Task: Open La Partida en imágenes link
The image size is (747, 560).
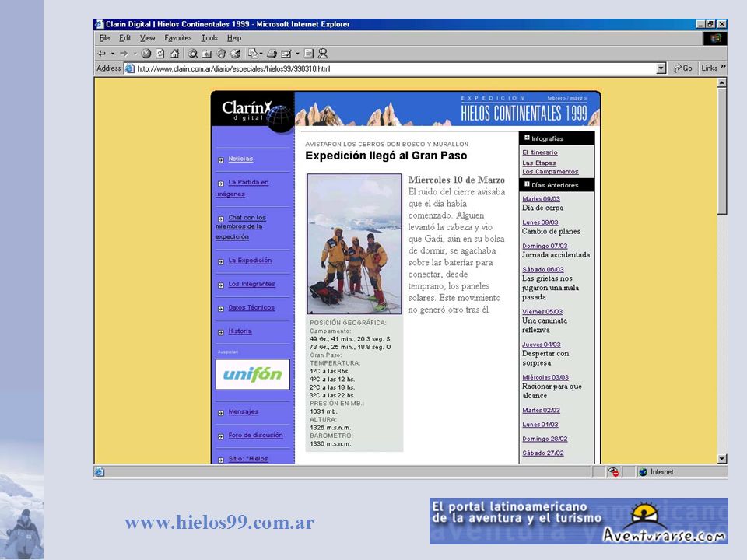Action: tap(242, 188)
